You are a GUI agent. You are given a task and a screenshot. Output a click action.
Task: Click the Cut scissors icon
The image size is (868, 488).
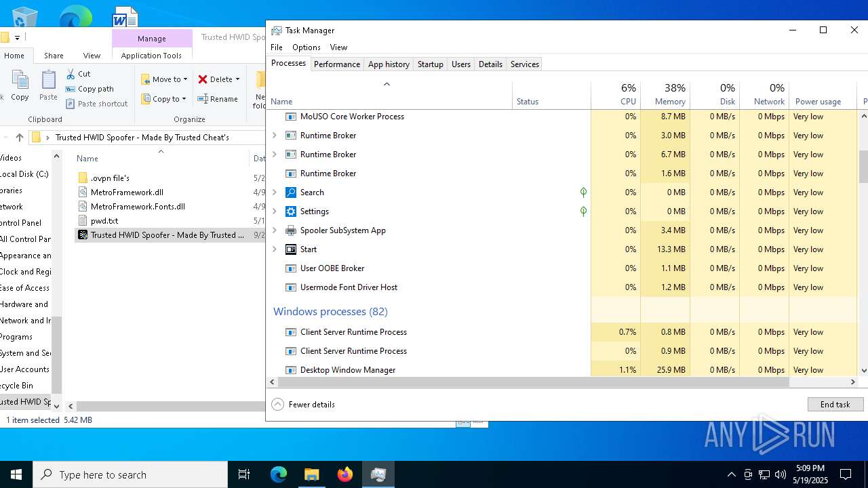71,73
